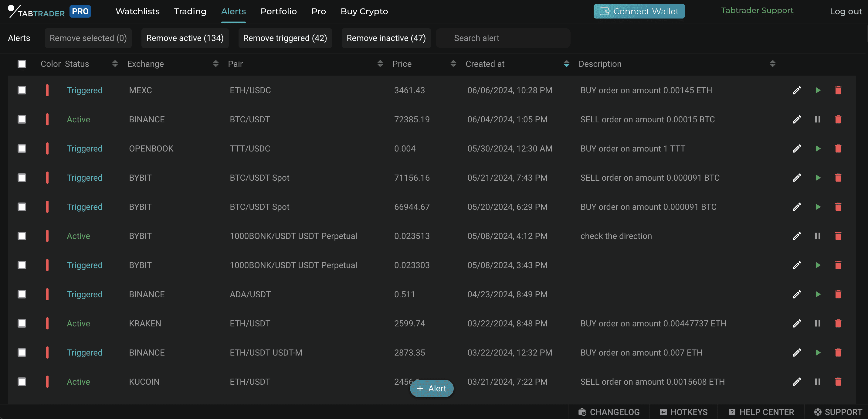This screenshot has width=868, height=419.
Task: Click the KUCOIN alert red color bar
Action: (x=47, y=382)
